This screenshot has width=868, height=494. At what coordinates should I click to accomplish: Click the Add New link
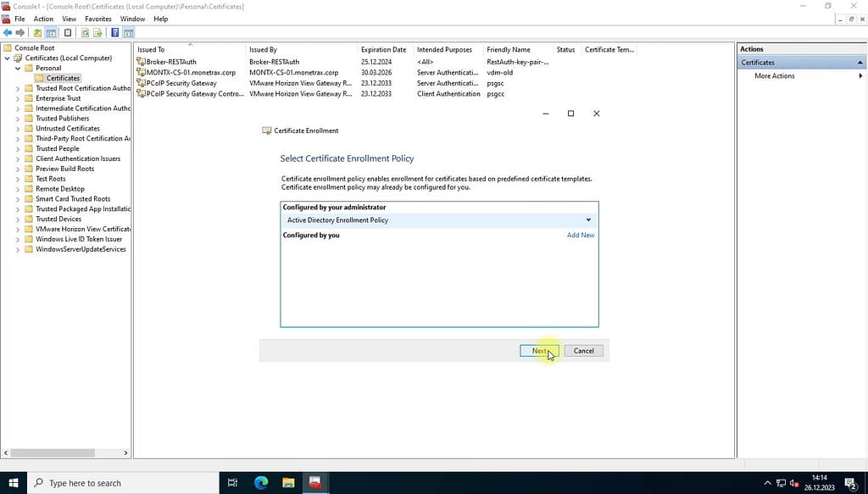[x=581, y=236]
